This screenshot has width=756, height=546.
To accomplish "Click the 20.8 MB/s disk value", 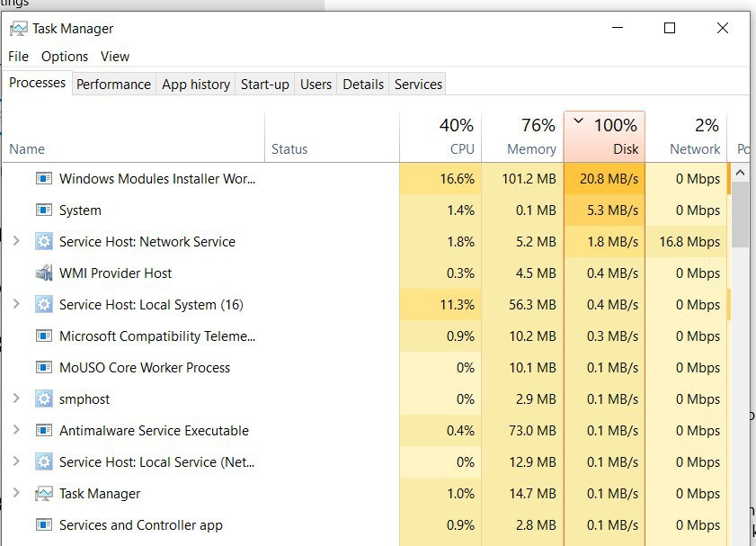I will coord(609,179).
